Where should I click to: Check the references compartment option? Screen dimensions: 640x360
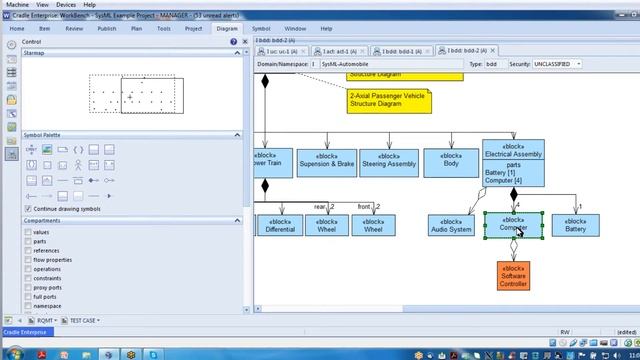[x=28, y=251]
